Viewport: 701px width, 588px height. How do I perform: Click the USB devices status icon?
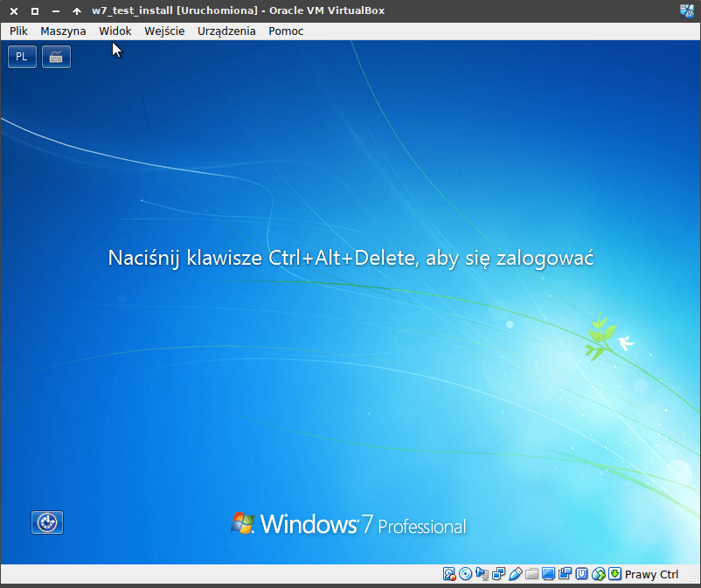pos(515,574)
